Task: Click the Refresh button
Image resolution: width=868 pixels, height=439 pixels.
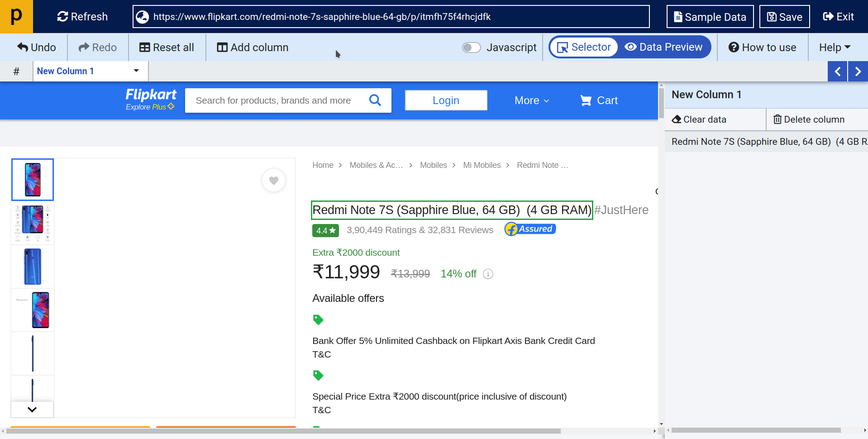Action: click(82, 17)
